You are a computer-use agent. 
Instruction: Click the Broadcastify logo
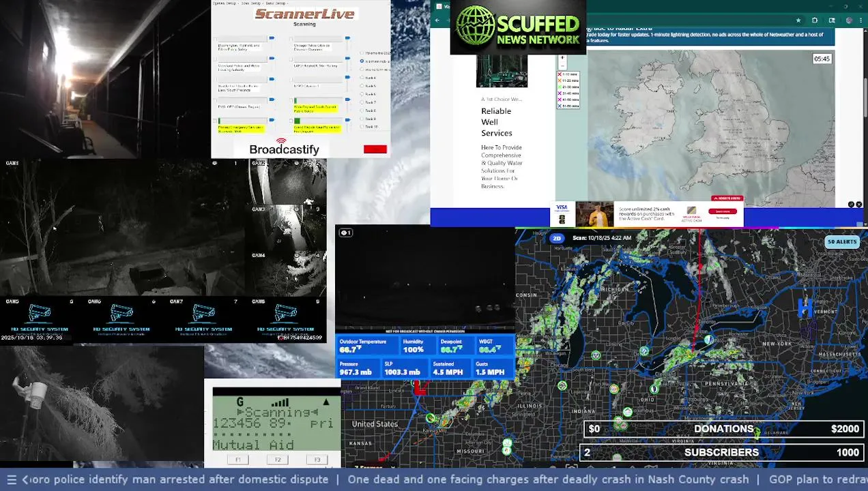tap(284, 147)
